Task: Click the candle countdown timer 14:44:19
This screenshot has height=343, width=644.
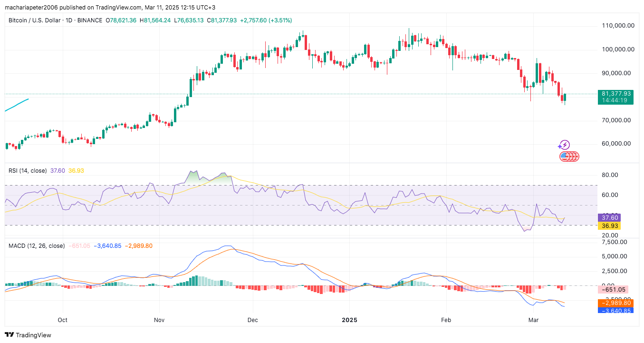Action: point(615,100)
